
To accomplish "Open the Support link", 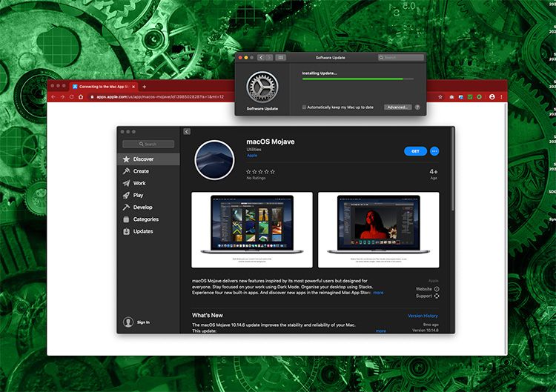I will (x=427, y=296).
